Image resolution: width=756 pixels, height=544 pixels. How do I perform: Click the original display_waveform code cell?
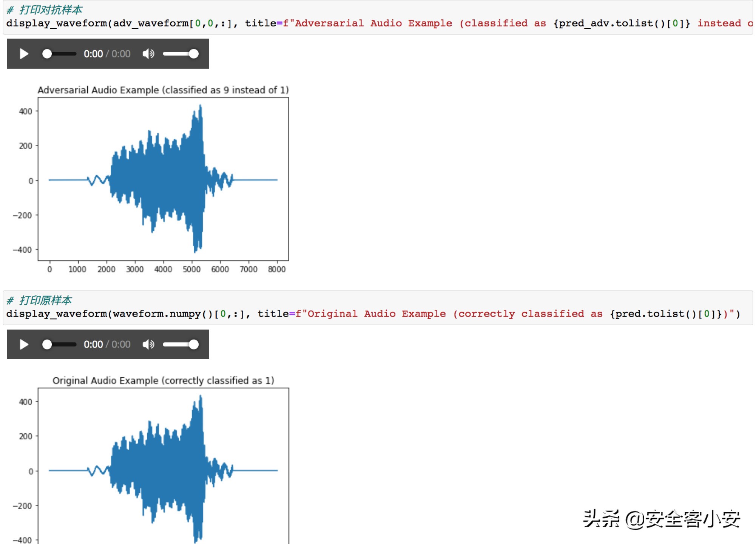(x=378, y=308)
